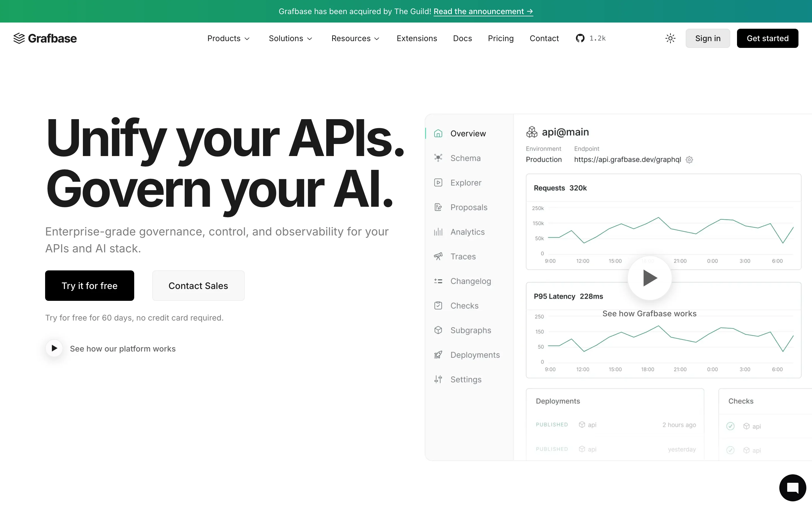This screenshot has height=507, width=812.
Task: Click the Analytics bar chart icon
Action: click(438, 232)
